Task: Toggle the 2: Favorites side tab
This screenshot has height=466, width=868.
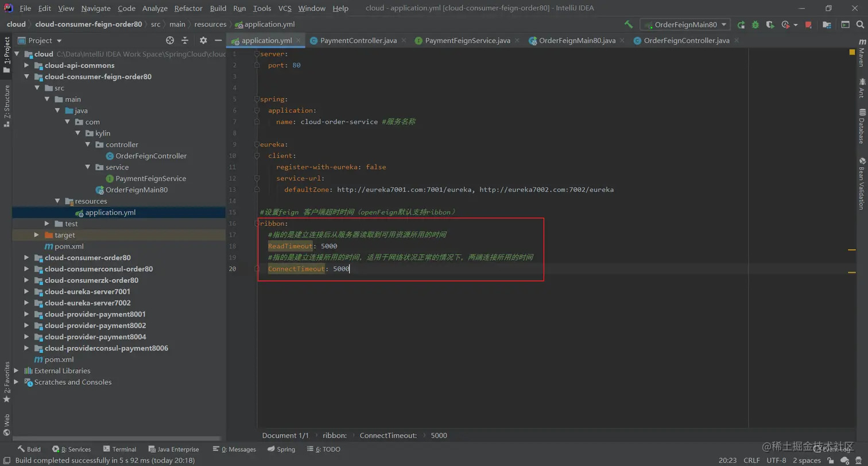Action: [x=7, y=382]
